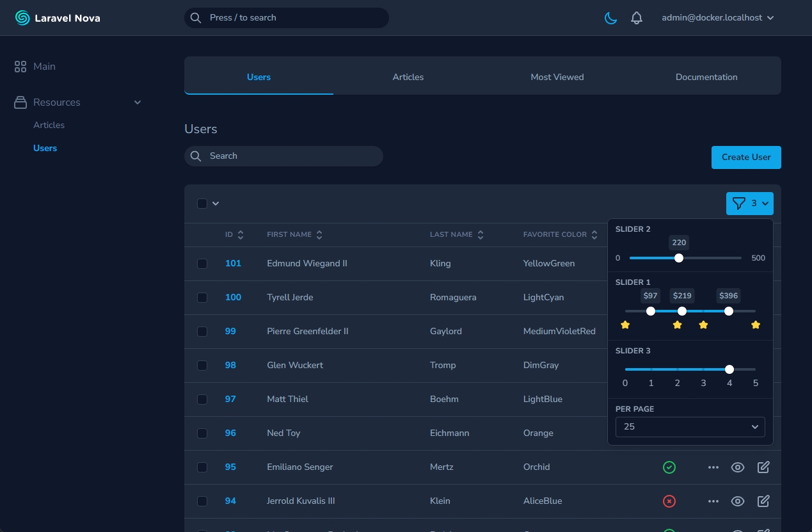Toggle the select-all checkbox
This screenshot has width=812, height=532.
[x=202, y=204]
